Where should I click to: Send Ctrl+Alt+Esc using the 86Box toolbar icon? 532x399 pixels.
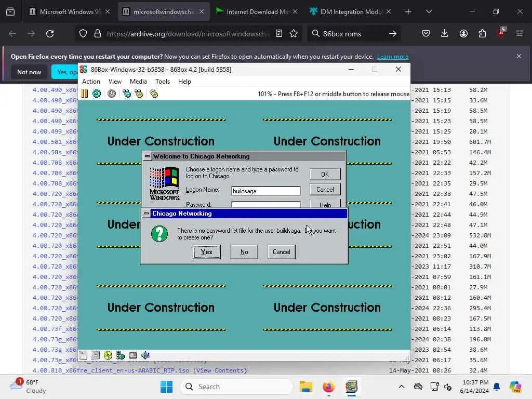[139, 94]
